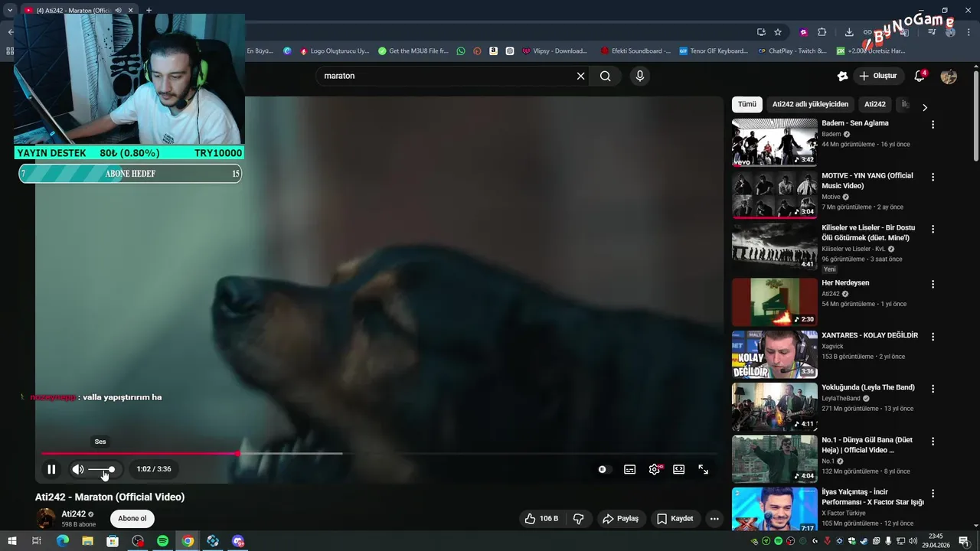Start voice search with microphone icon
This screenshot has height=551, width=980.
click(640, 76)
